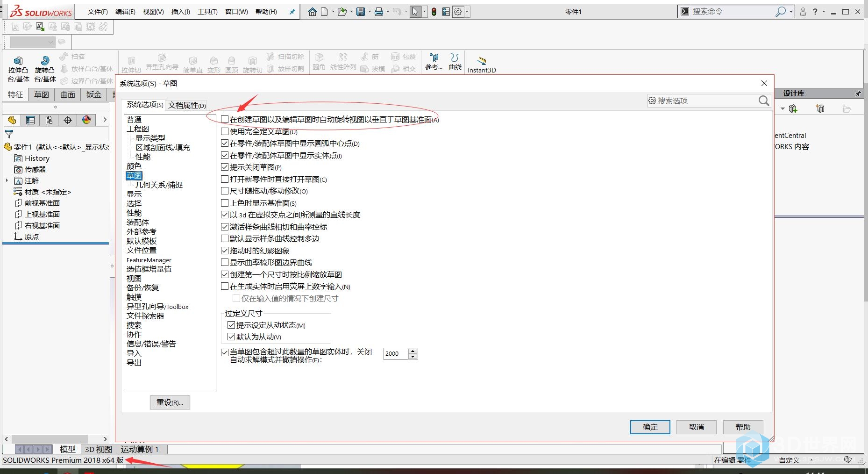Create a new document with the New icon
The height and width of the screenshot is (474, 868).
(x=324, y=12)
